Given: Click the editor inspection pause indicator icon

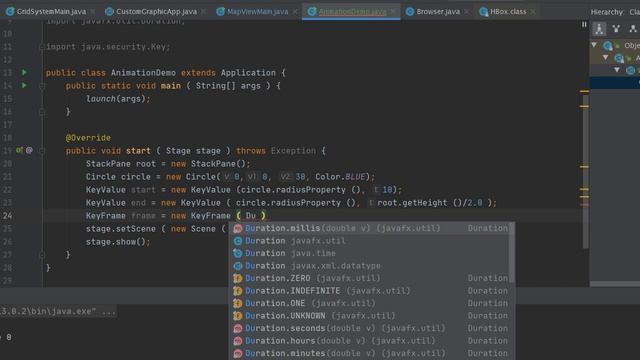Looking at the screenshot, I should coord(584,24).
